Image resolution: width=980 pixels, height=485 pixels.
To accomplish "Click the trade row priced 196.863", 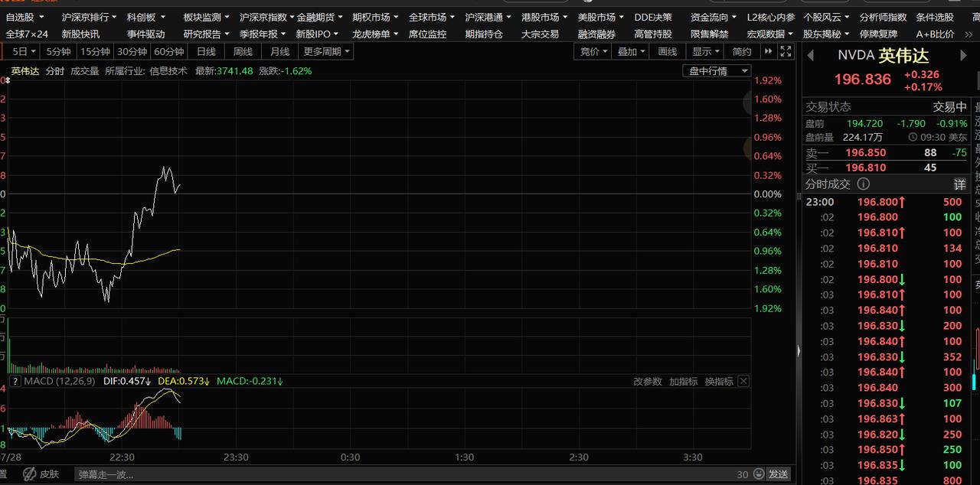I will 887,418.
